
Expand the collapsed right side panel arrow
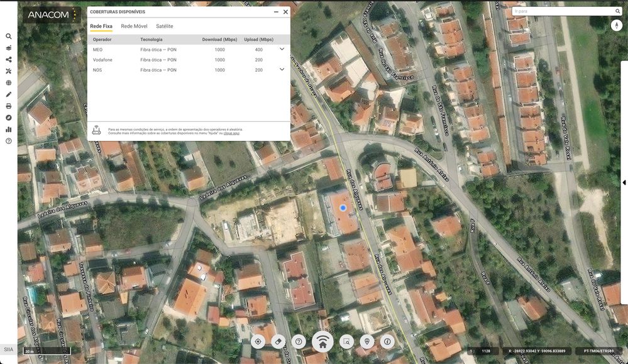click(x=624, y=182)
